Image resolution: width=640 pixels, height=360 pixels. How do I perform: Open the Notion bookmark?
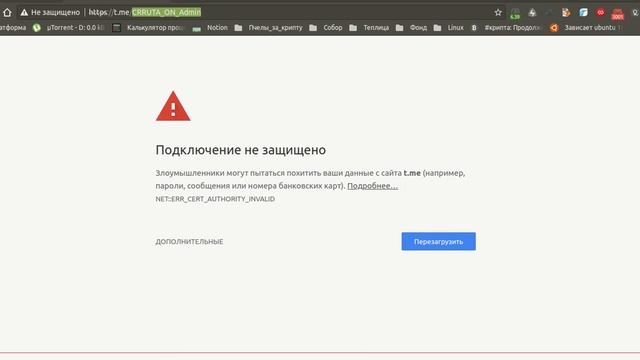pyautogui.click(x=210, y=28)
